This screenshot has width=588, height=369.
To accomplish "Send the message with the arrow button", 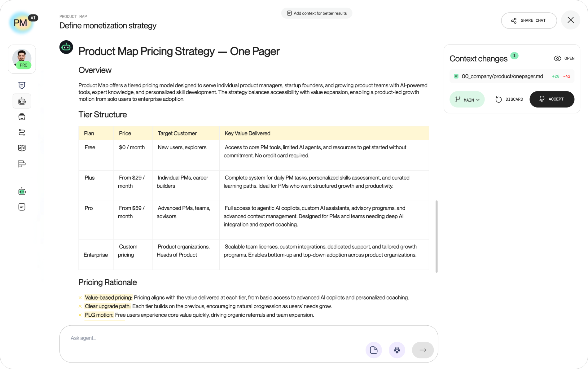I will click(x=423, y=350).
